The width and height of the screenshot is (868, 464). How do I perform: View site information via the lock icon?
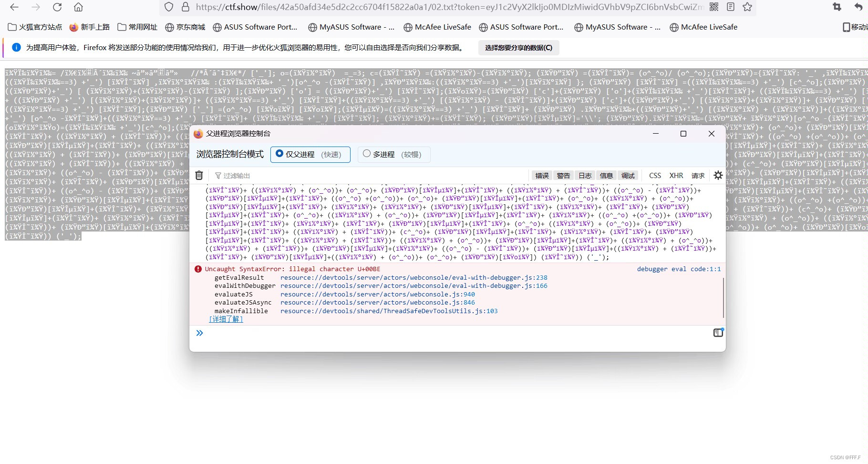pos(185,7)
